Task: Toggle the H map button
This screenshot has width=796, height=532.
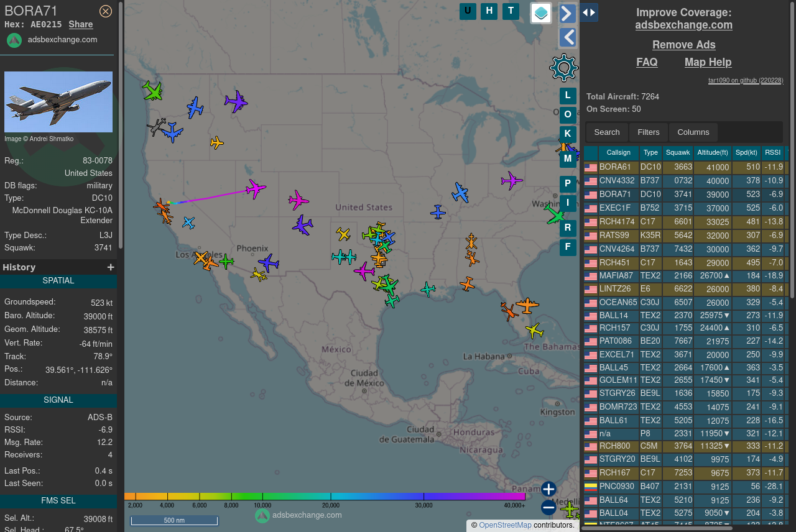Action: 489,11
